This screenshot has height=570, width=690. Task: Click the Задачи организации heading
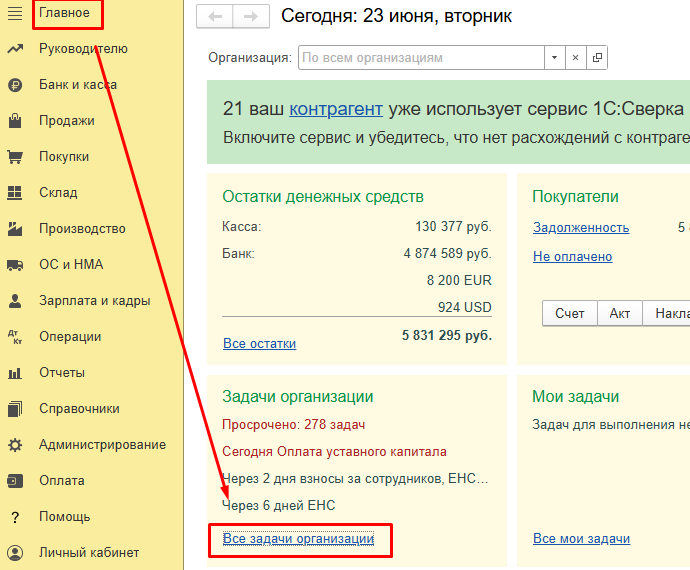pos(298,397)
